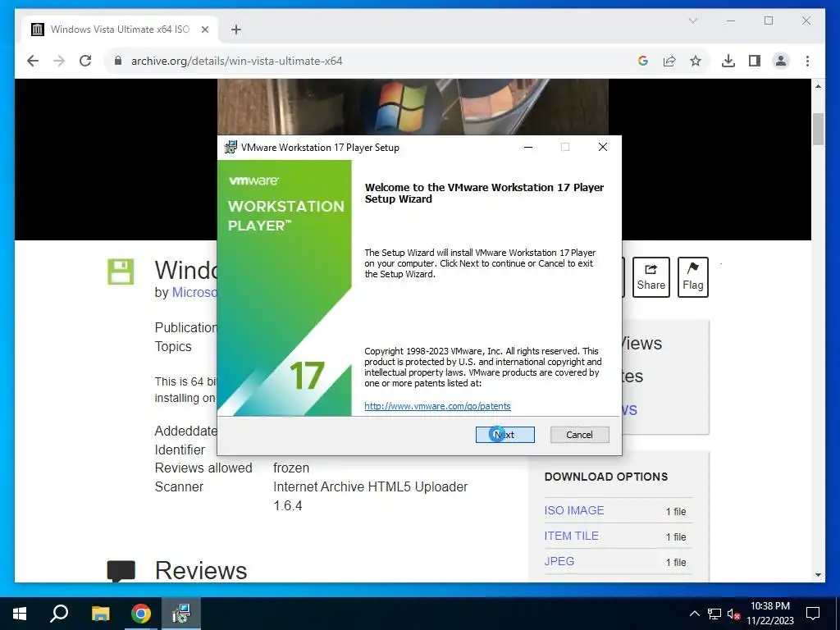The height and width of the screenshot is (630, 840).
Task: Reload the archive.org page
Action: click(85, 61)
